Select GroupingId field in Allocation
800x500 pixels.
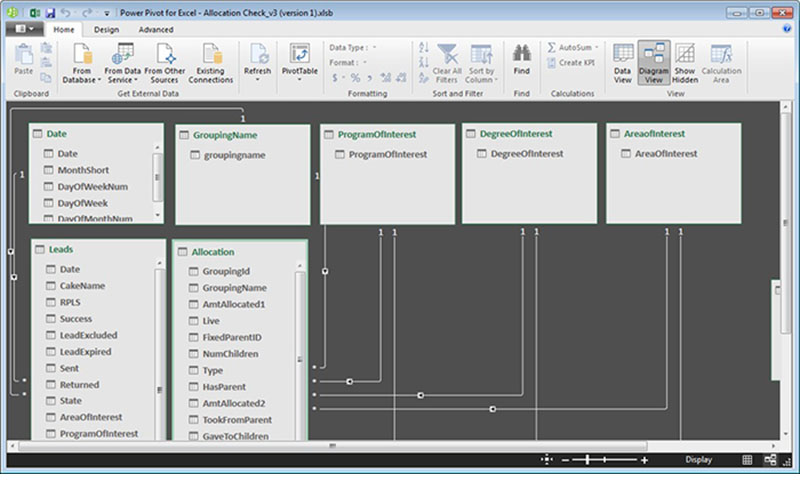coord(226,271)
